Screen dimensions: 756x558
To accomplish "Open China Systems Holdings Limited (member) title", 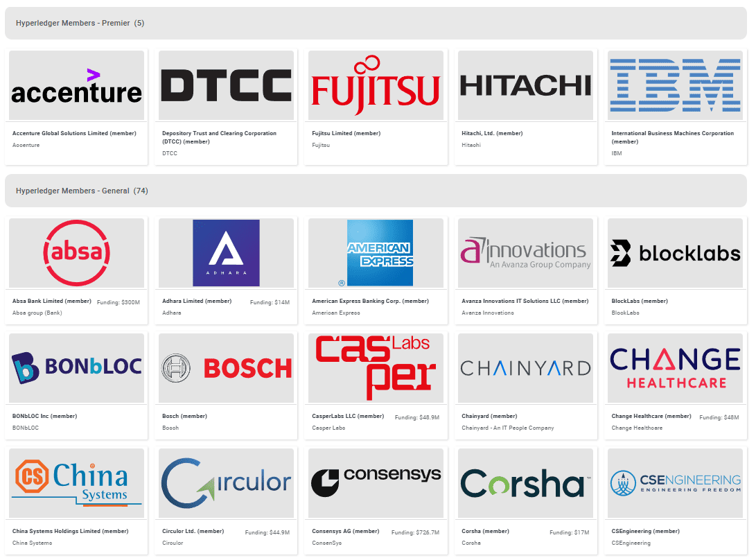I will tap(71, 531).
